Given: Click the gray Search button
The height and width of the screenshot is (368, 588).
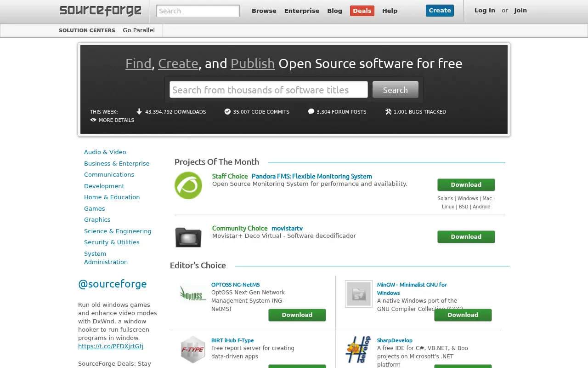Looking at the screenshot, I should coord(396,90).
